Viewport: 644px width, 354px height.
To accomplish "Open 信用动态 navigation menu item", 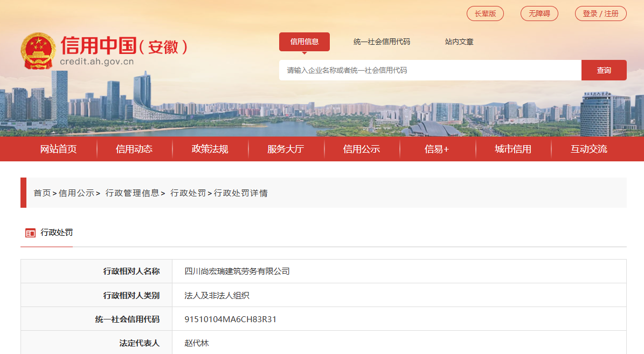I will [134, 149].
